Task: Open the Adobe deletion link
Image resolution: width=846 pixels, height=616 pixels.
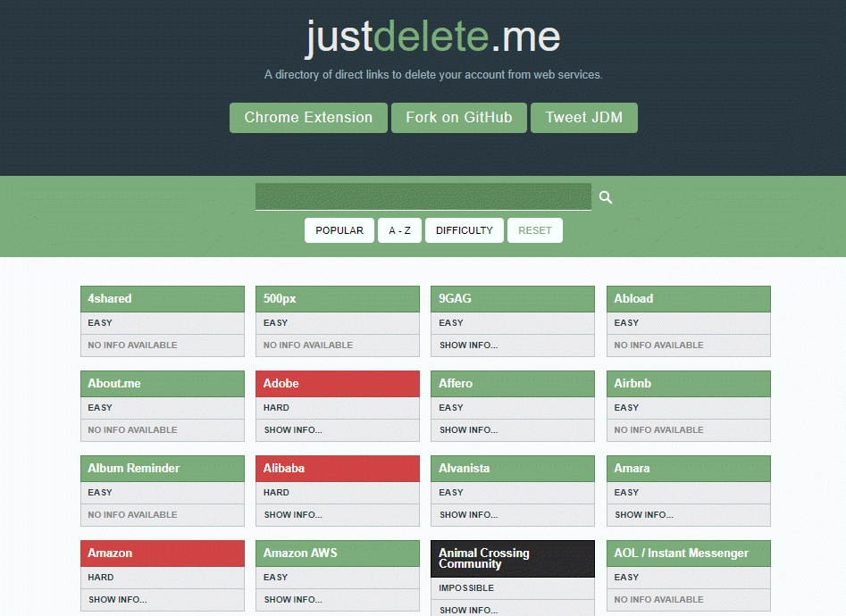Action: (x=337, y=384)
